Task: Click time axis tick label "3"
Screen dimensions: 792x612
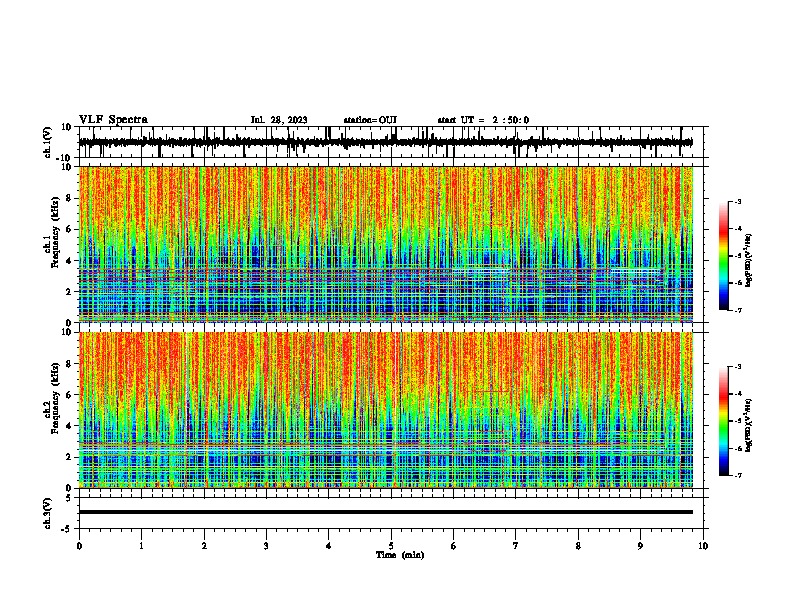Action: point(266,546)
